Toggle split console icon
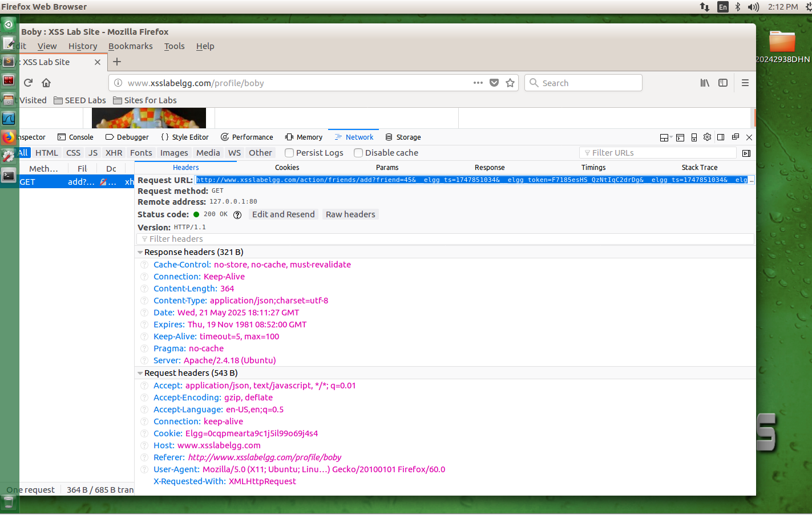 pos(680,137)
